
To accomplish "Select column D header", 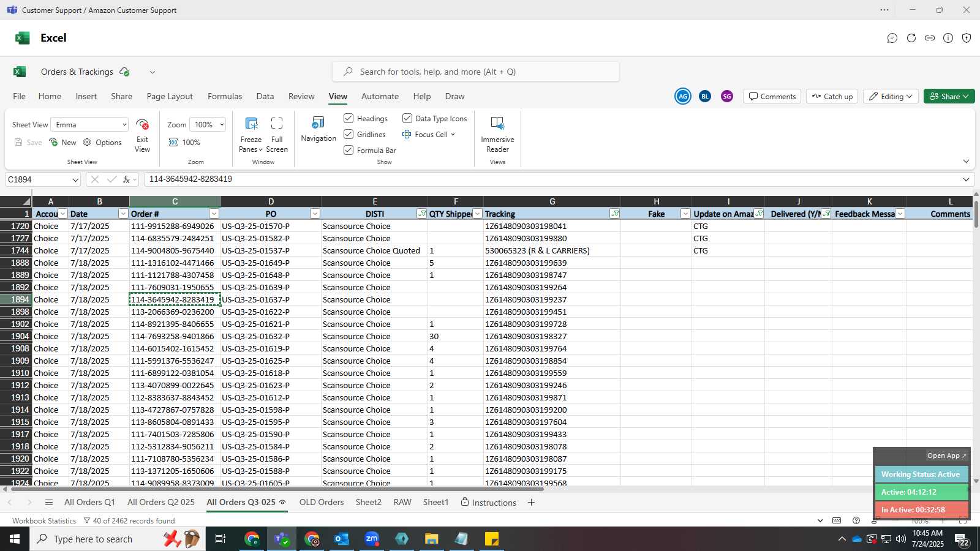I will coord(271,201).
